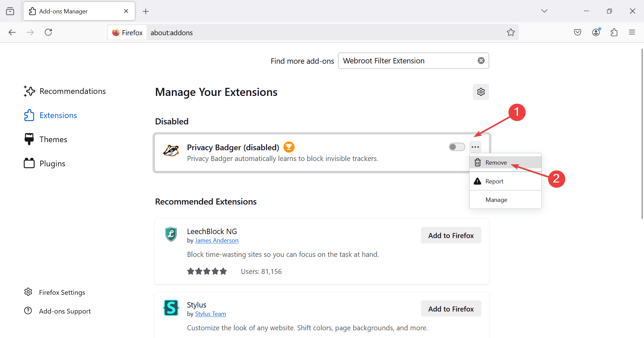The image size is (644, 338).
Task: Open the Stylus Team author link
Action: click(210, 314)
